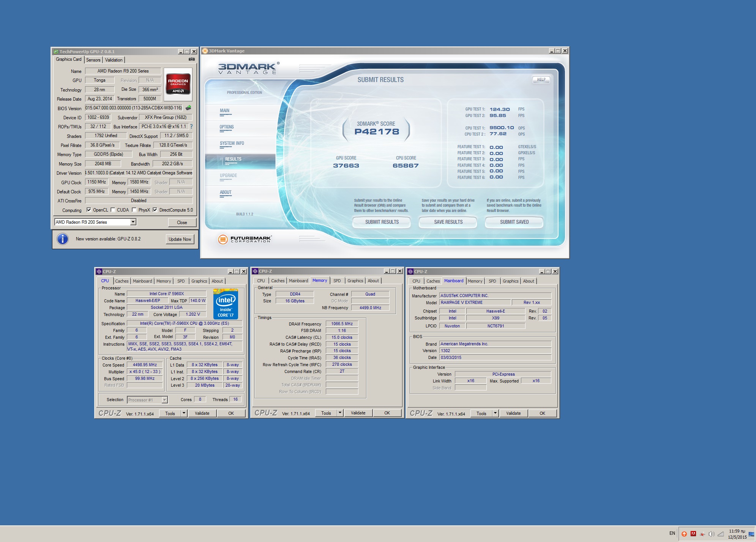Click the blue info icon beside the update notice
The height and width of the screenshot is (542, 756).
(x=63, y=239)
